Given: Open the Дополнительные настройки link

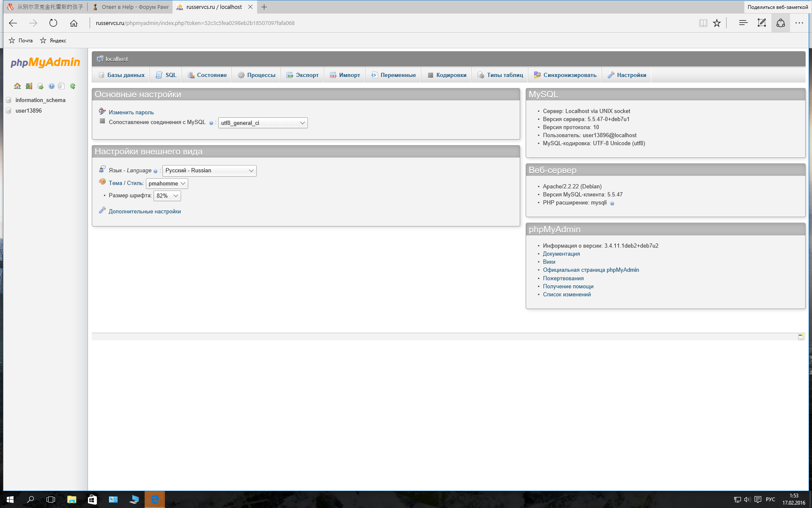Looking at the screenshot, I should (x=145, y=211).
